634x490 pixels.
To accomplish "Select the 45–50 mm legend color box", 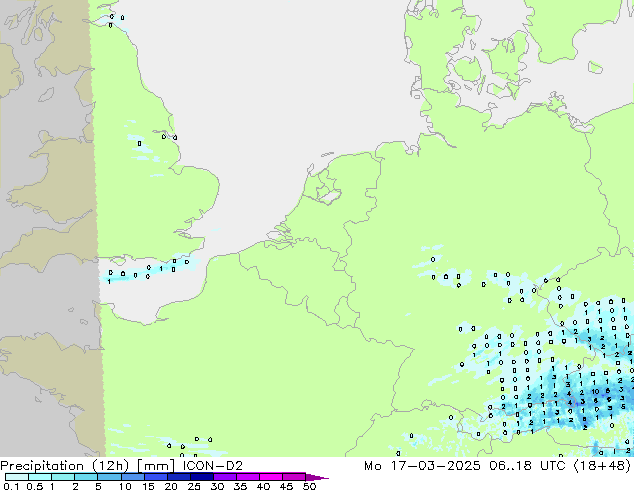I will (294, 477).
